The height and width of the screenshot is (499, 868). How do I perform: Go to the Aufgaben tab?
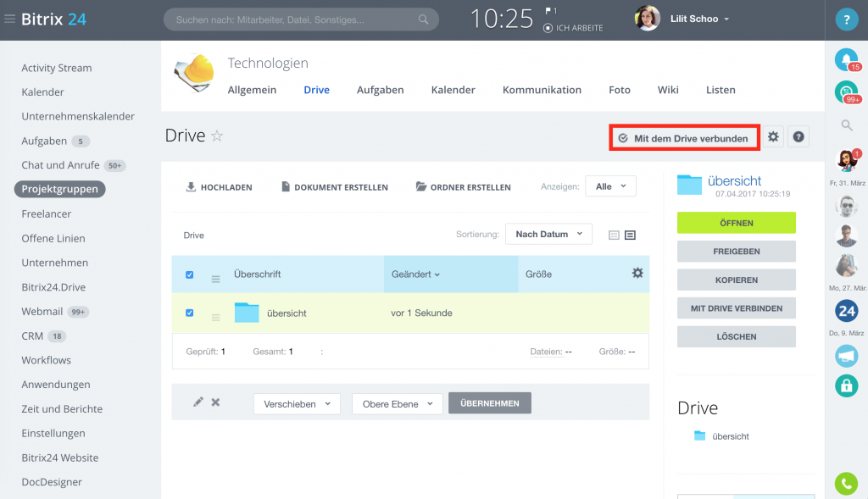click(381, 90)
